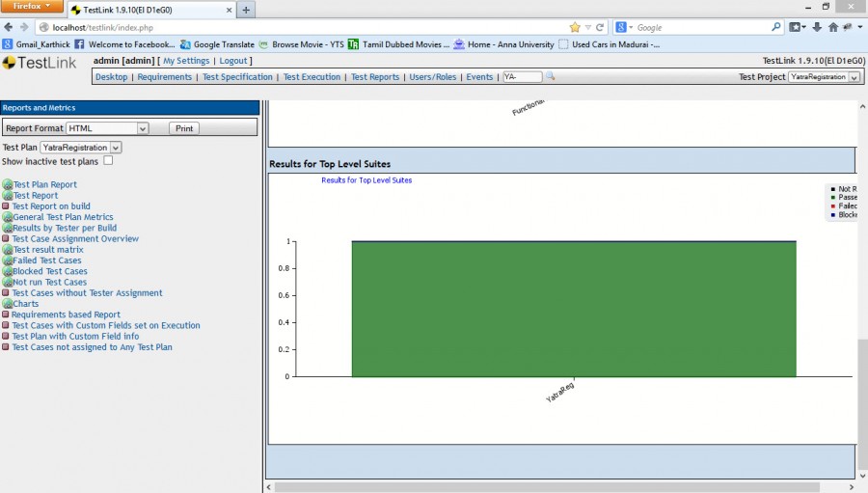
Task: Click icon beside Results by Tester per Build
Action: [7, 228]
